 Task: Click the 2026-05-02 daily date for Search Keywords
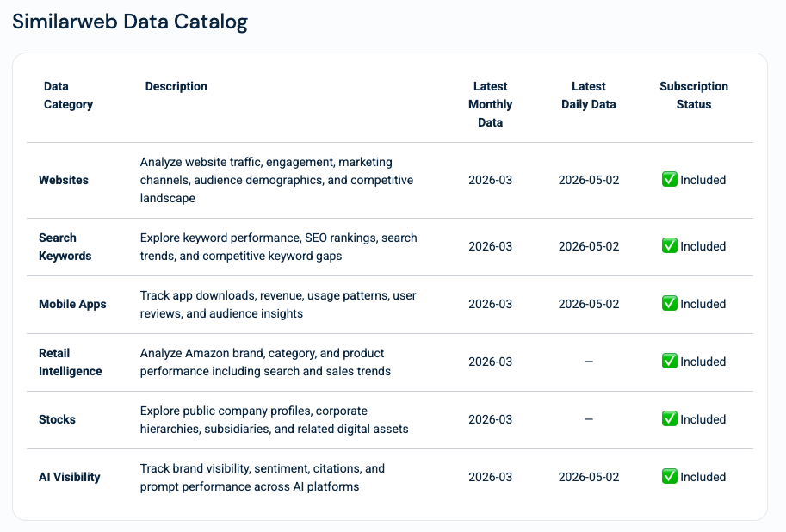point(589,246)
